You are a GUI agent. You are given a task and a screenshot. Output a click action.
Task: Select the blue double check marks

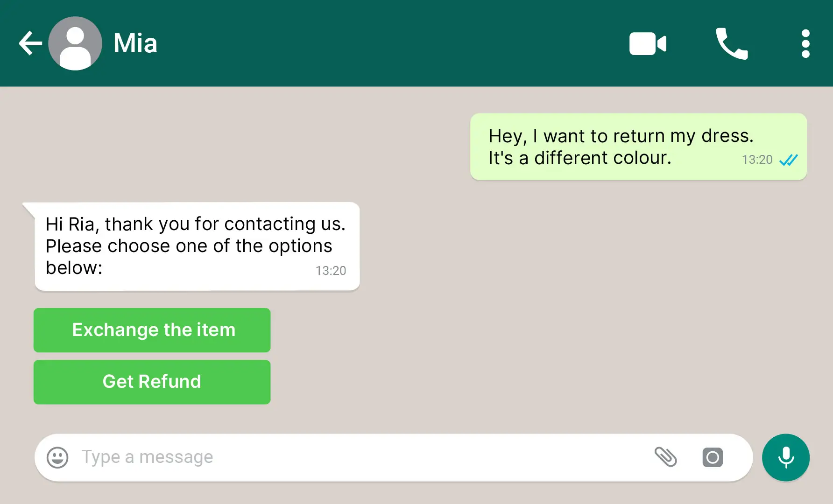789,160
